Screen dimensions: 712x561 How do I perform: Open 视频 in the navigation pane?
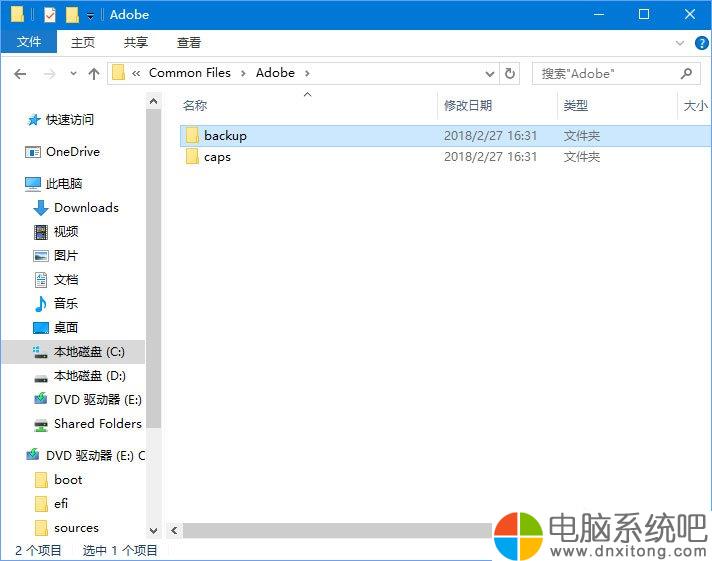click(x=66, y=232)
